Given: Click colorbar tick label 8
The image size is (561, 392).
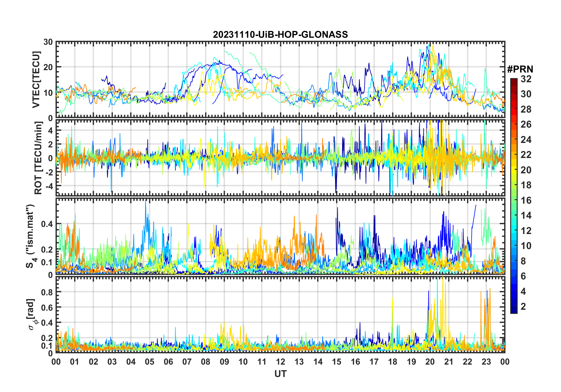Looking at the screenshot, I should coord(523,261).
